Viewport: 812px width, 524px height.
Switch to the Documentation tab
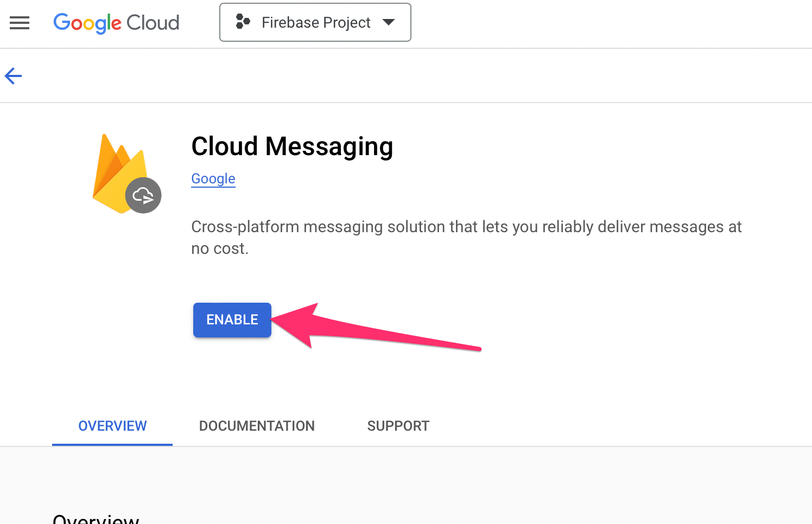[x=257, y=426]
